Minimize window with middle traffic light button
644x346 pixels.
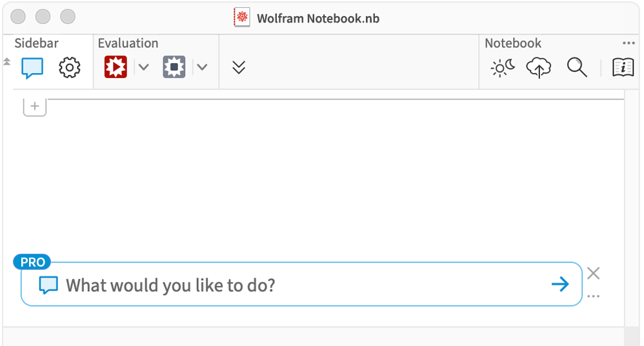pos(43,17)
